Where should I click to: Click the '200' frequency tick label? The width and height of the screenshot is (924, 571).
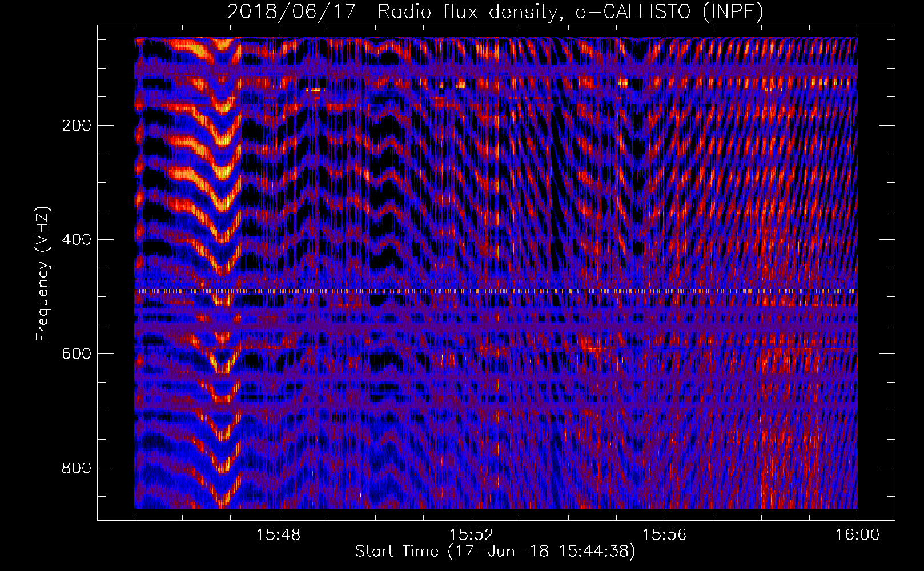[x=77, y=126]
